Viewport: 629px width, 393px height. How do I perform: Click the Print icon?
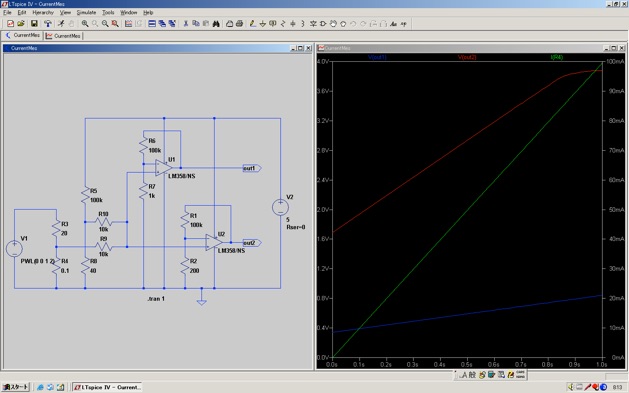pyautogui.click(x=239, y=24)
